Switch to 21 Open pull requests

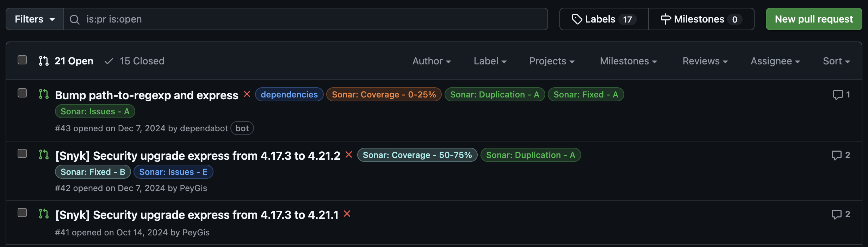tap(66, 61)
